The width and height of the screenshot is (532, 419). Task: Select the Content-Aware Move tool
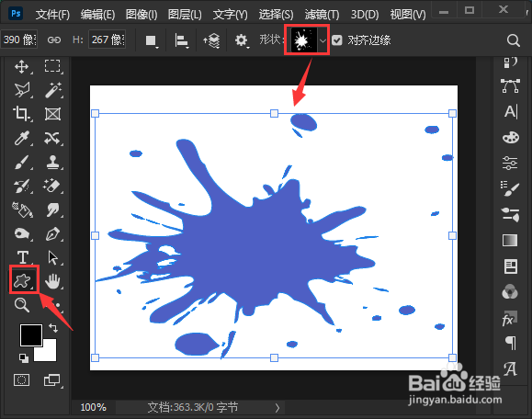51,138
